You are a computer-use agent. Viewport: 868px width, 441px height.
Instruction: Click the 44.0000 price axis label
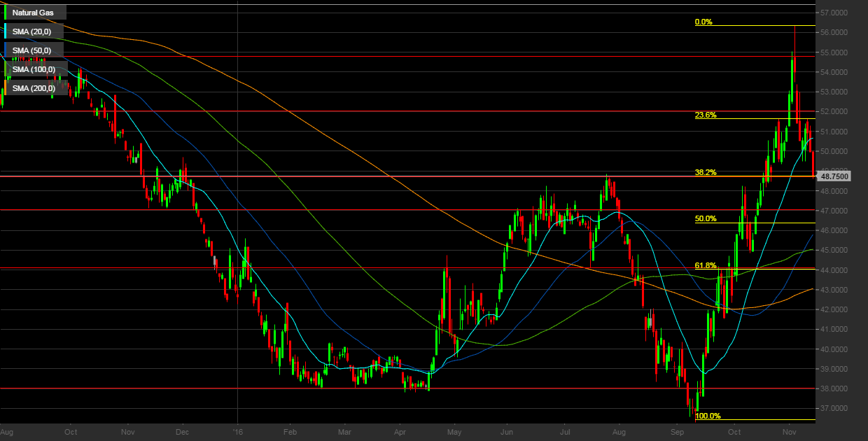click(834, 270)
